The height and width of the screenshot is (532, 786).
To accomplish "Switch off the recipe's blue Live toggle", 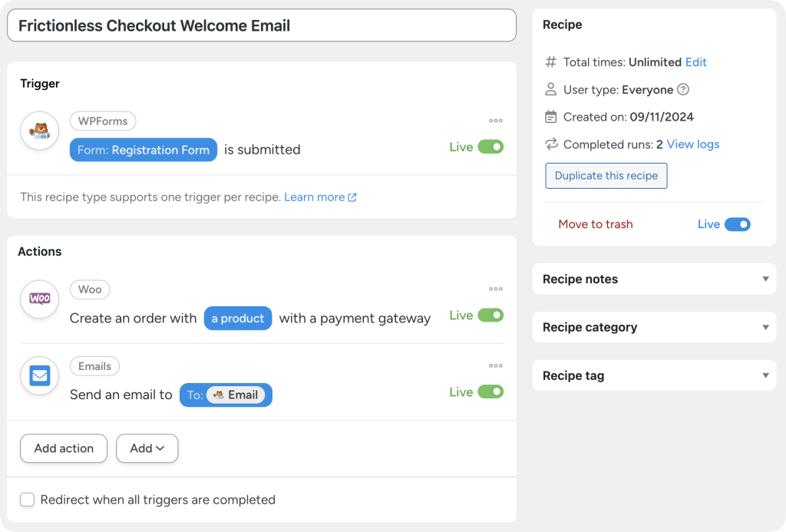I will 737,224.
